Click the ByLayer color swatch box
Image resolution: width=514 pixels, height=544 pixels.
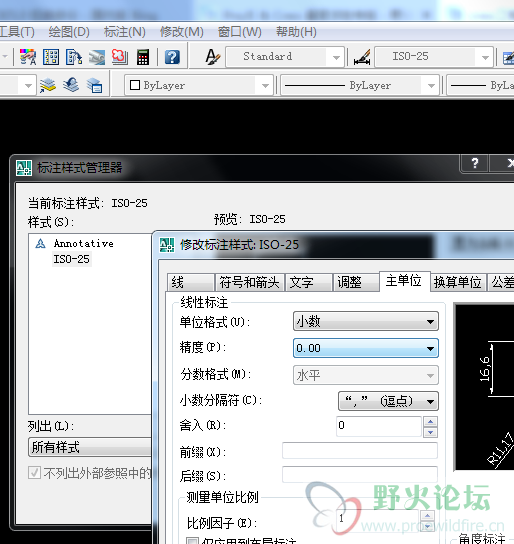point(135,85)
